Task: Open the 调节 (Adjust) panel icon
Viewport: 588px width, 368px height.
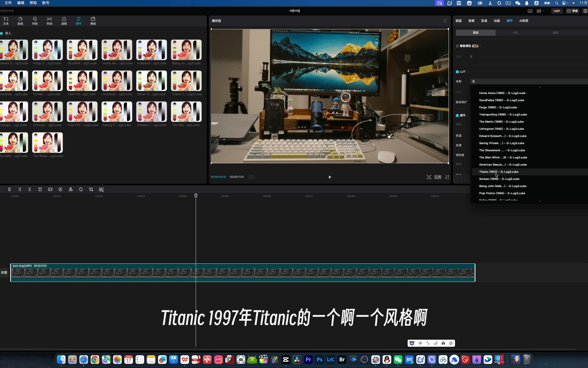Action: (79, 21)
